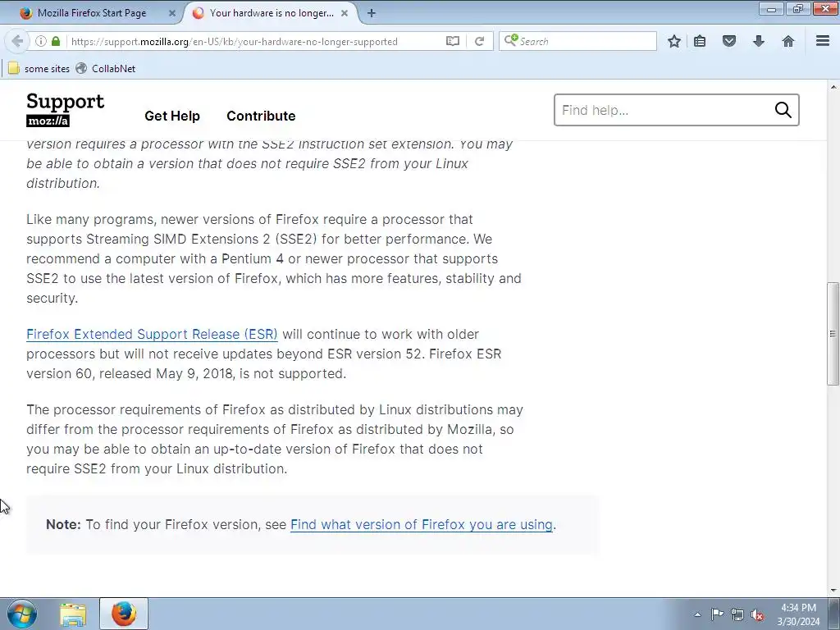Reload the current page

(479, 41)
